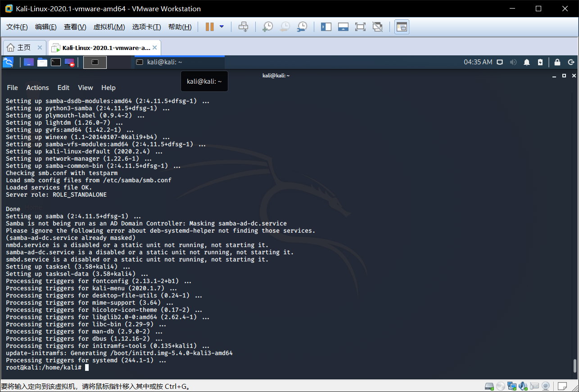579x392 pixels.
Task: Enter full screen mode in VMware
Action: (360, 27)
